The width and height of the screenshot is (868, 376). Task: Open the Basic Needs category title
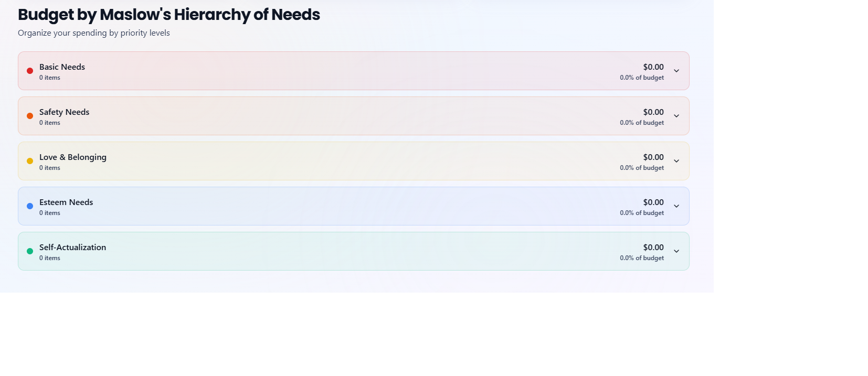click(x=62, y=67)
